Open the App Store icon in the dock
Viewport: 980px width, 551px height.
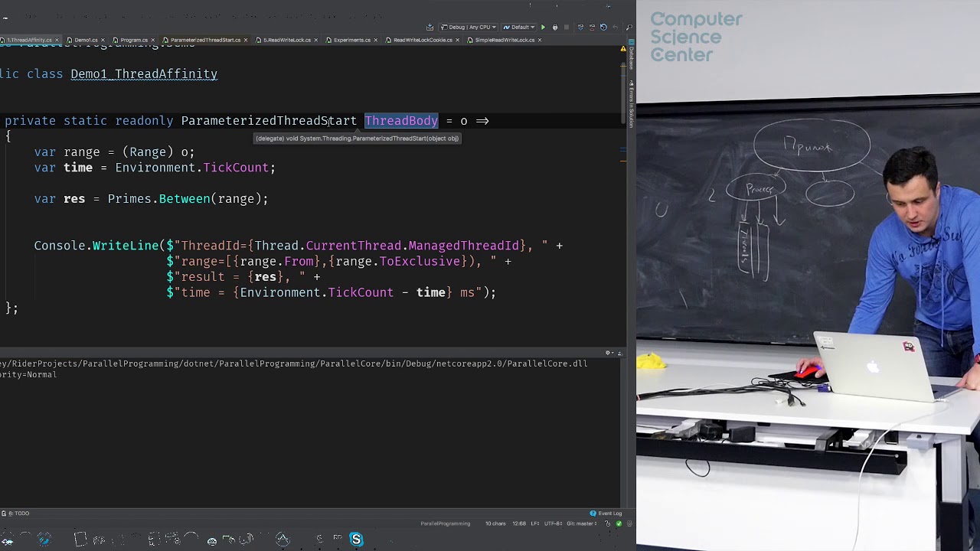tap(283, 540)
